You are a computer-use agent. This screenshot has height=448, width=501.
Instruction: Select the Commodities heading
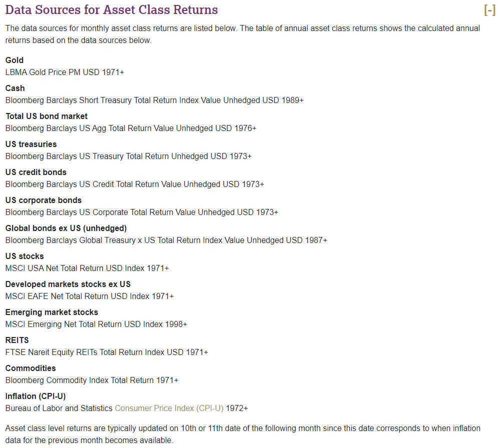click(31, 368)
